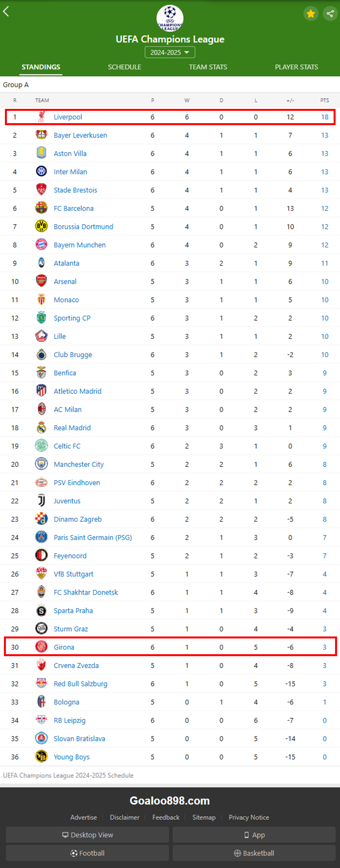Click the UEFA Champions League logo

point(170,18)
